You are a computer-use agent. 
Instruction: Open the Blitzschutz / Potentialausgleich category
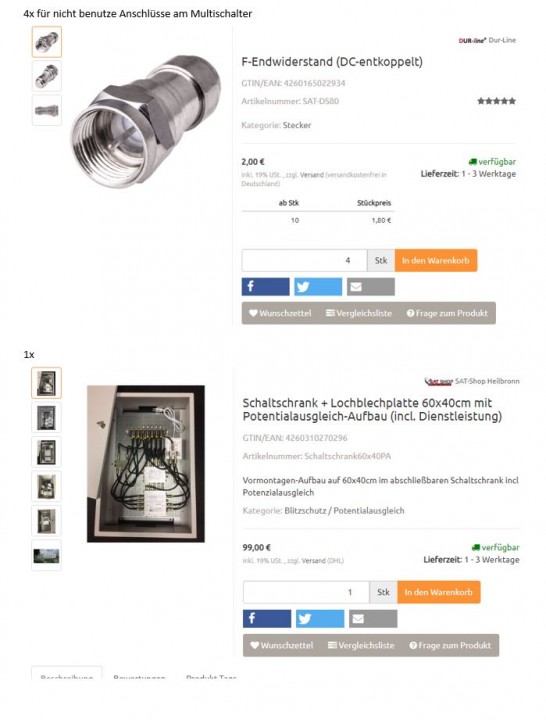tap(344, 511)
